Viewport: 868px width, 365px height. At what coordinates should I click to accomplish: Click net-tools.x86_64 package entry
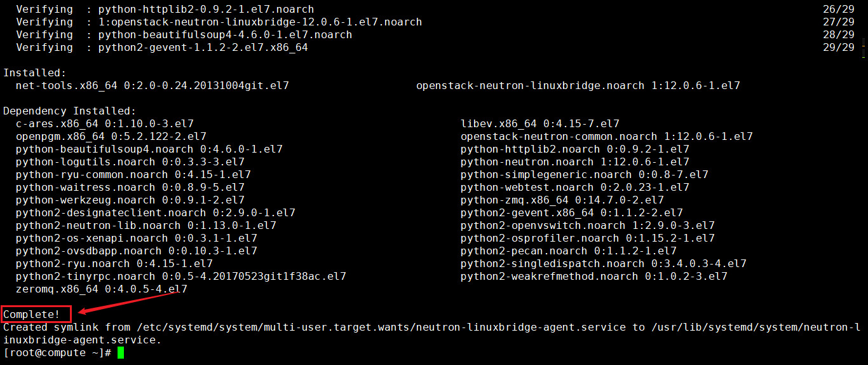153,85
